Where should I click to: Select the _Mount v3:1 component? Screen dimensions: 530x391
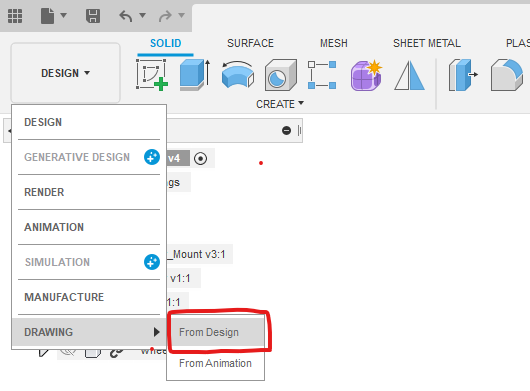(199, 254)
